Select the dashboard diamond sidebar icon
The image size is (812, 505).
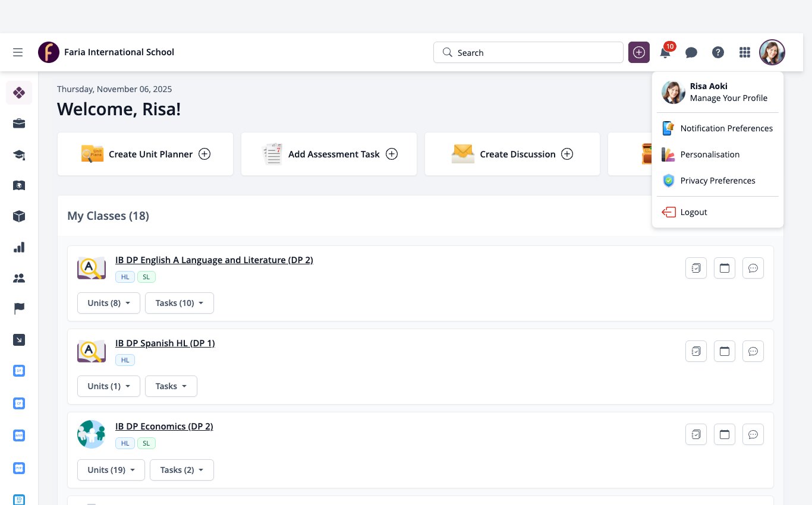19,93
